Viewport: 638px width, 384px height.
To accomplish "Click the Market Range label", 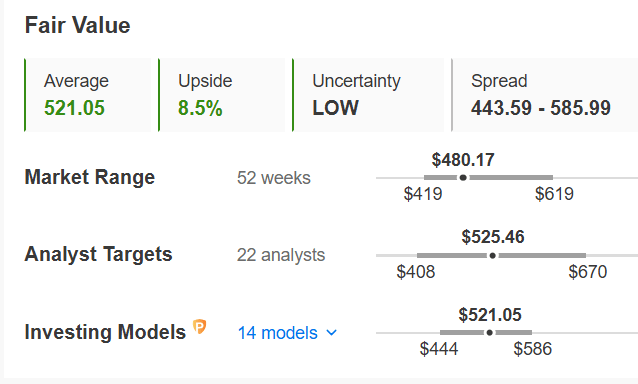I will pos(90,177).
